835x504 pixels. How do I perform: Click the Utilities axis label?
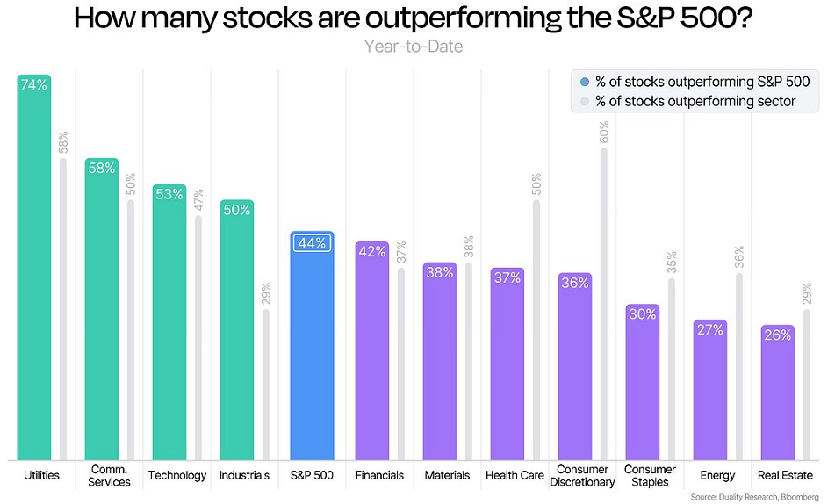41,475
